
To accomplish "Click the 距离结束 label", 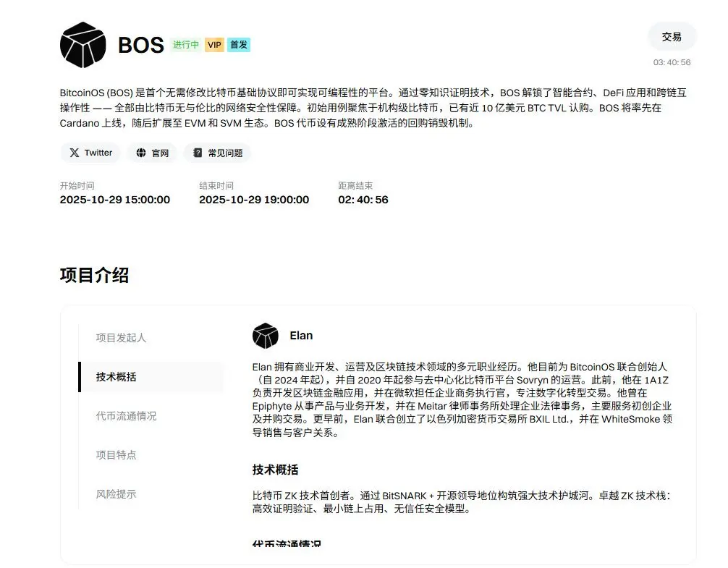I will coord(355,186).
